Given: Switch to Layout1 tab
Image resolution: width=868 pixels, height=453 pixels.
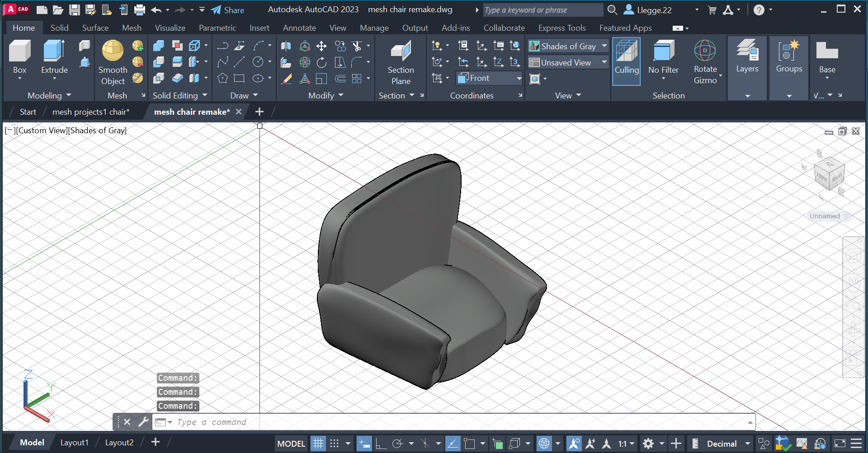Looking at the screenshot, I should point(74,443).
